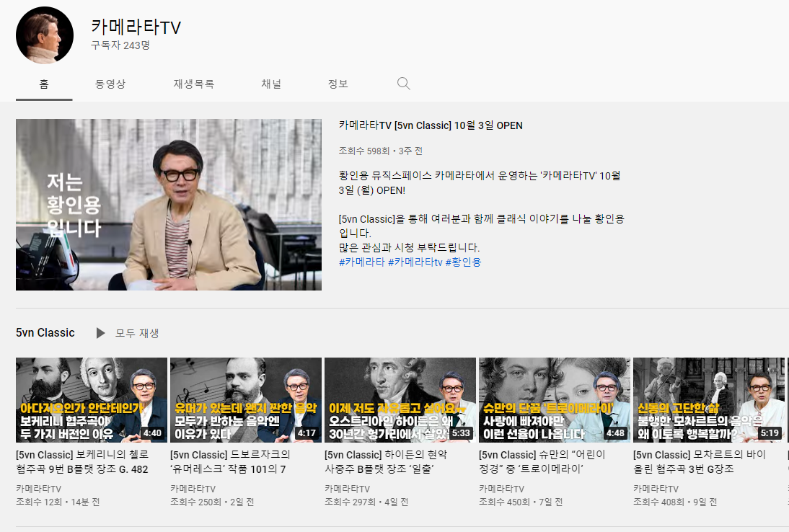Viewport: 789px width, 532px height.
Task: Open the 보케리니 첼로 협주곡 video thumbnail
Action: (92, 400)
